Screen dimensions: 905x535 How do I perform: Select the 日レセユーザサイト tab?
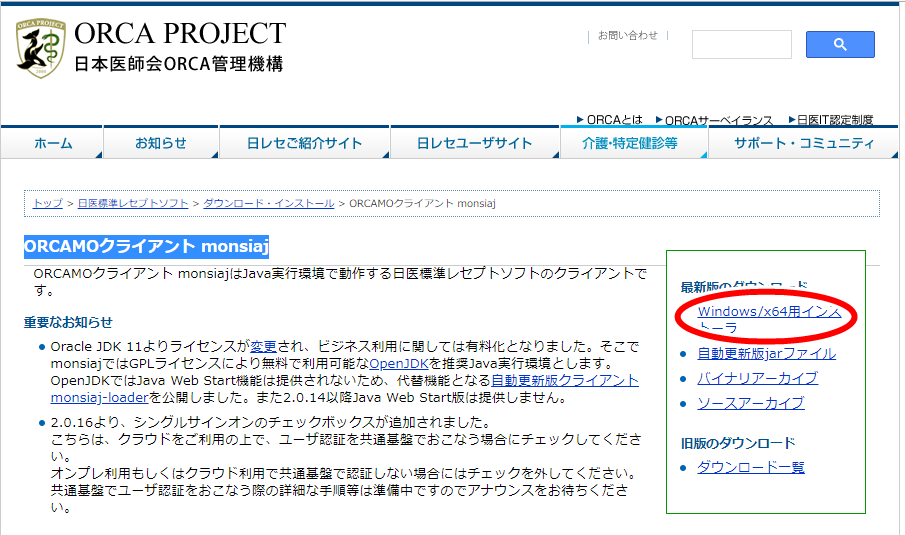pyautogui.click(x=474, y=143)
